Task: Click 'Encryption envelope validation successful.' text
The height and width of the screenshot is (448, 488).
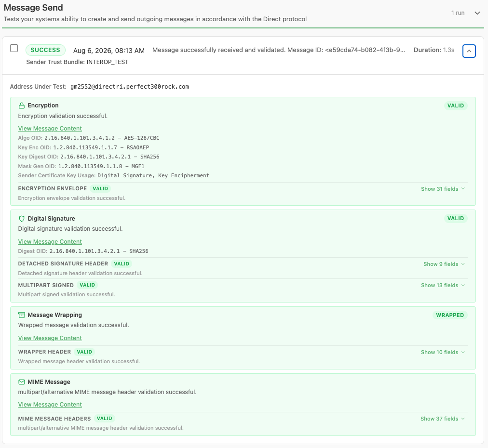Action: [71, 198]
